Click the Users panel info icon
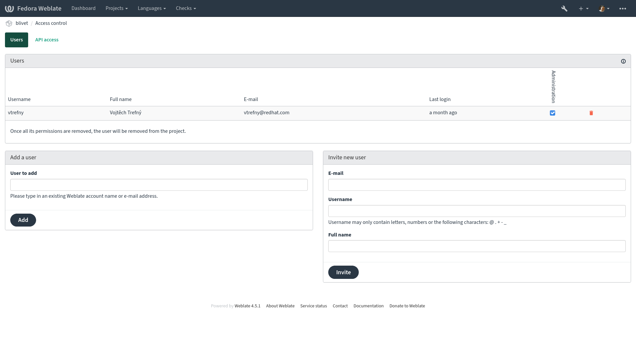This screenshot has width=636, height=364. tap(623, 61)
